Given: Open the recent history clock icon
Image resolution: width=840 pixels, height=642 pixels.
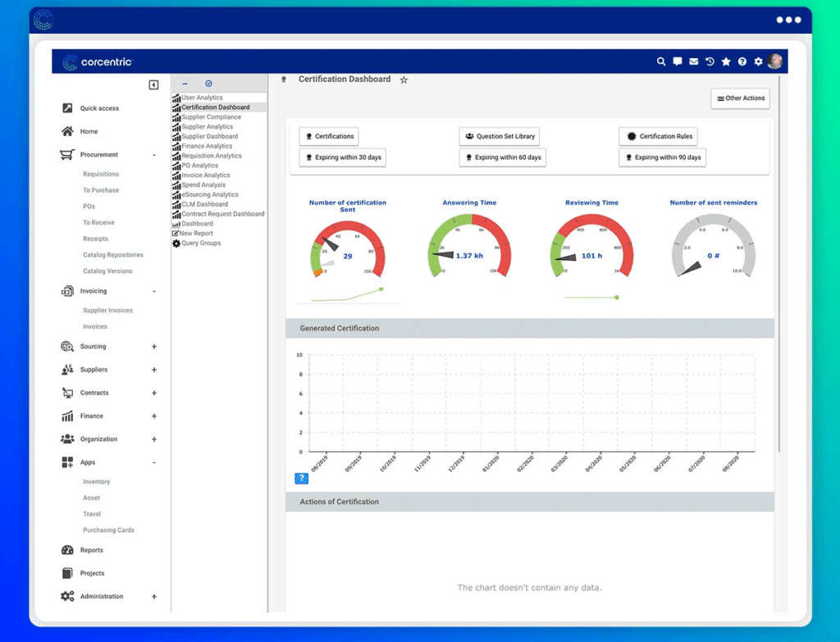Looking at the screenshot, I should pyautogui.click(x=710, y=61).
